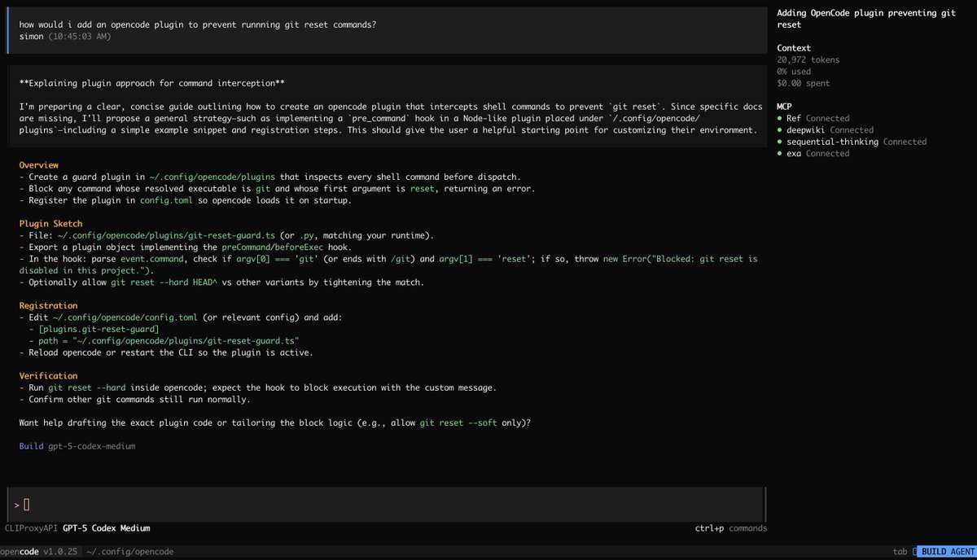This screenshot has height=560, width=977.
Task: Click config.toml in the Overview section
Action: coord(165,200)
